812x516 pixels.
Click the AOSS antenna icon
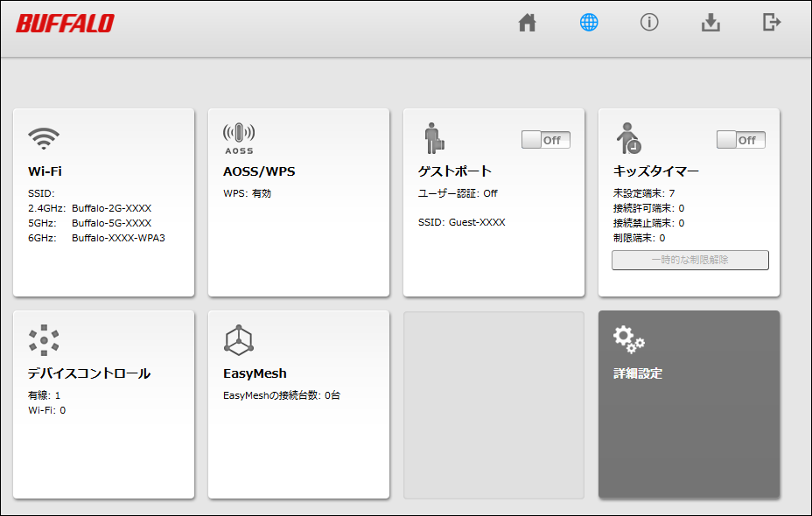coord(239,137)
